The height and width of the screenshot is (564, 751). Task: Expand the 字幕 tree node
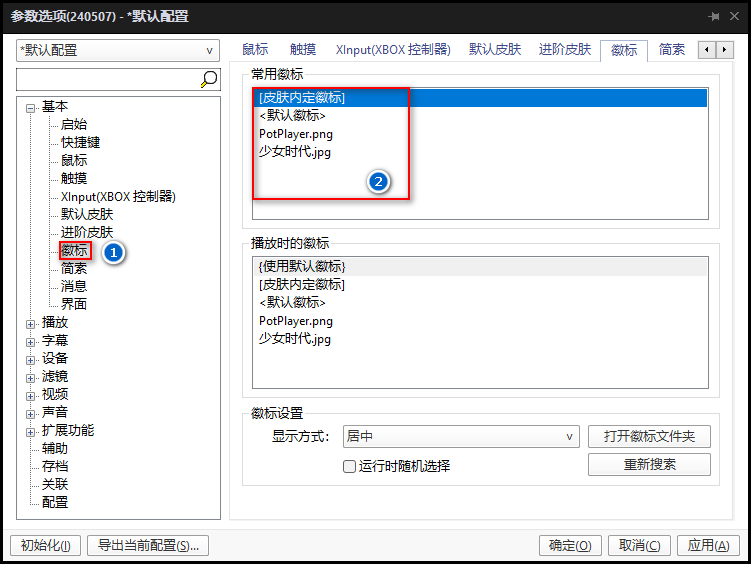[x=31, y=341]
